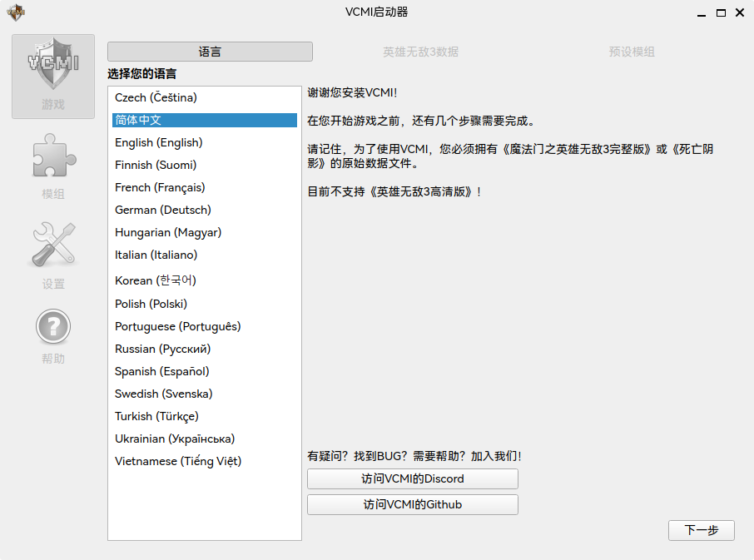This screenshot has width=754, height=560.
Task: Click the 目前不支持《英雄无敌3高清版》 notice
Action: coord(394,191)
